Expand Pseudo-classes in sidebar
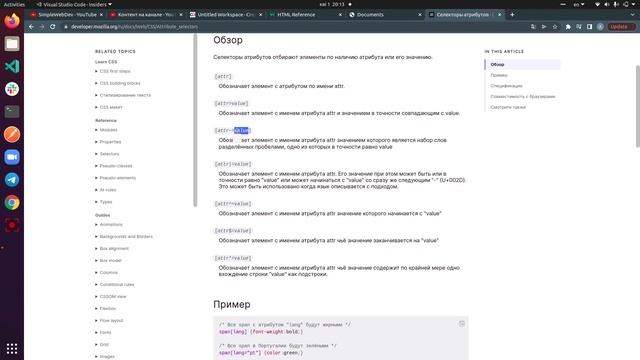Viewport: 640px width, 360px height. 113,166
